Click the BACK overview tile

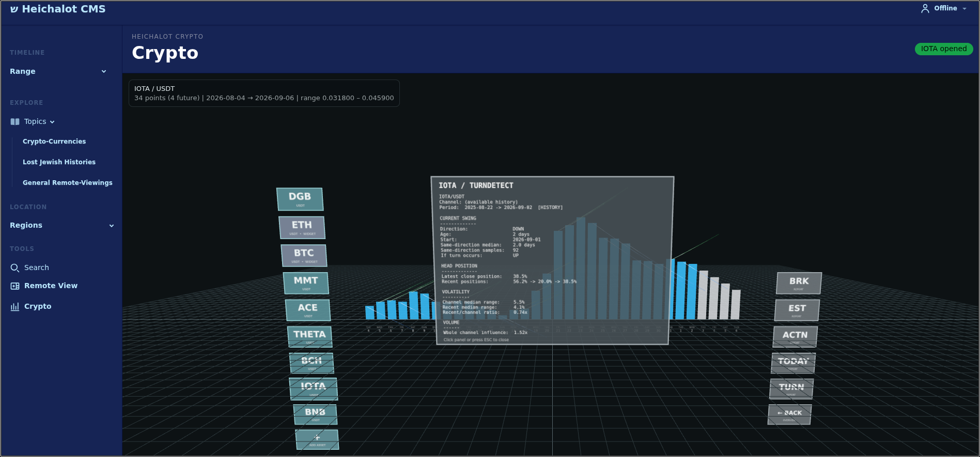click(x=789, y=415)
